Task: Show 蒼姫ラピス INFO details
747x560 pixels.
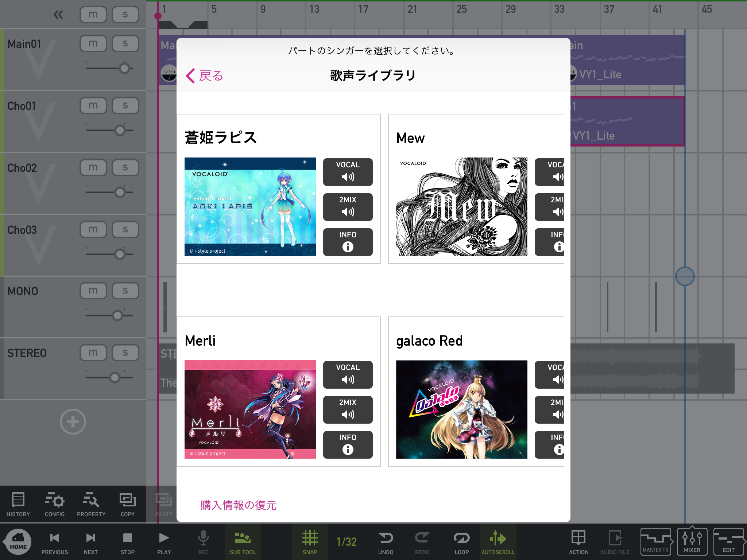Action: (348, 242)
